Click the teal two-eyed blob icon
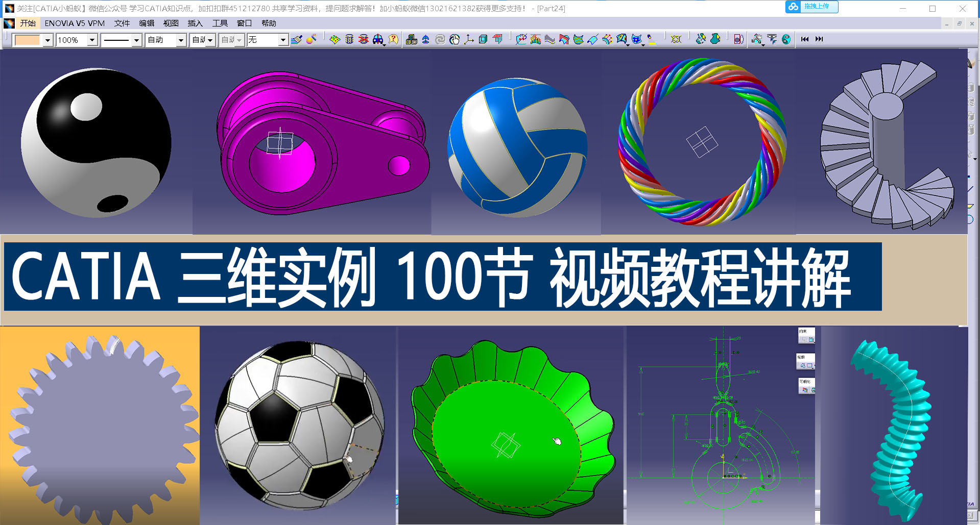Viewport: 980px width, 525px height. (x=786, y=39)
